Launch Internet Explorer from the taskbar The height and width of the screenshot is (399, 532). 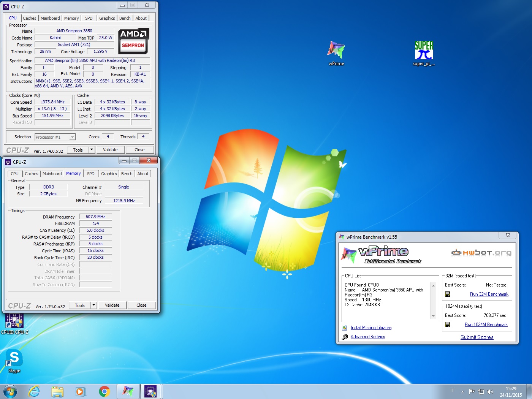point(34,391)
